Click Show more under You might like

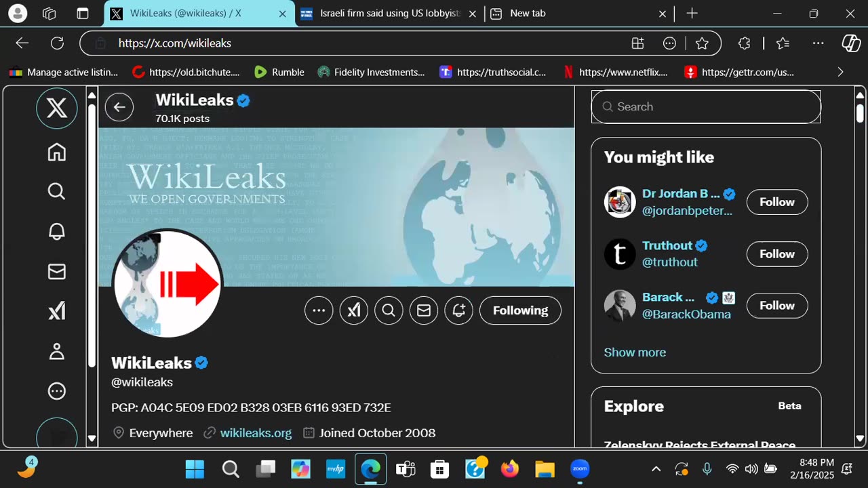[x=635, y=352]
